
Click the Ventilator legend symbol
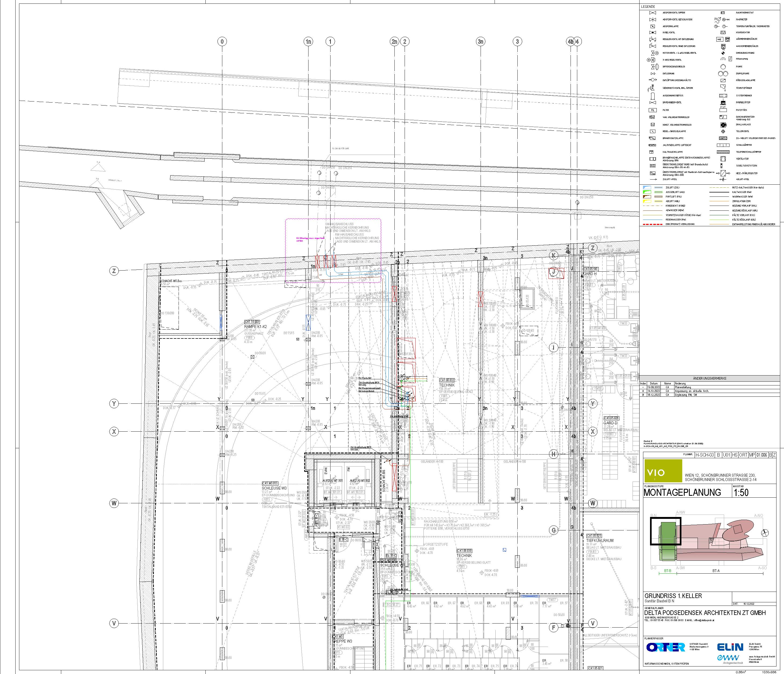pos(723,159)
